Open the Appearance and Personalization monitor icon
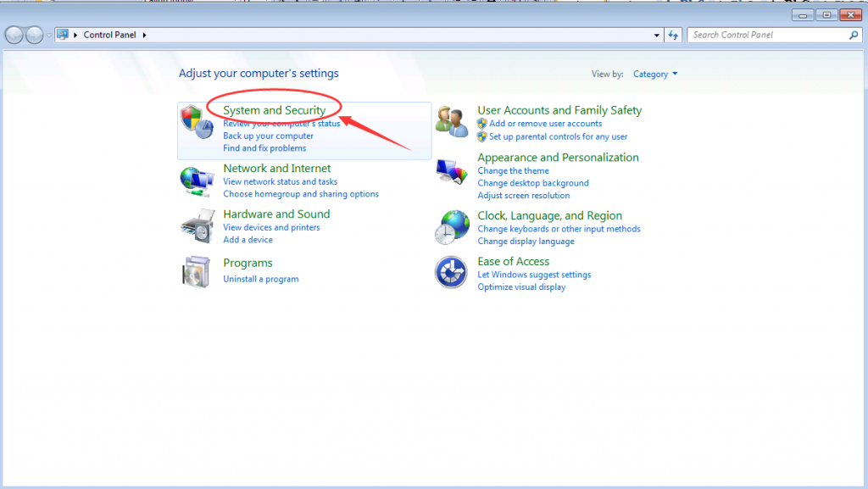Viewport: 868px width, 489px height. 451,171
